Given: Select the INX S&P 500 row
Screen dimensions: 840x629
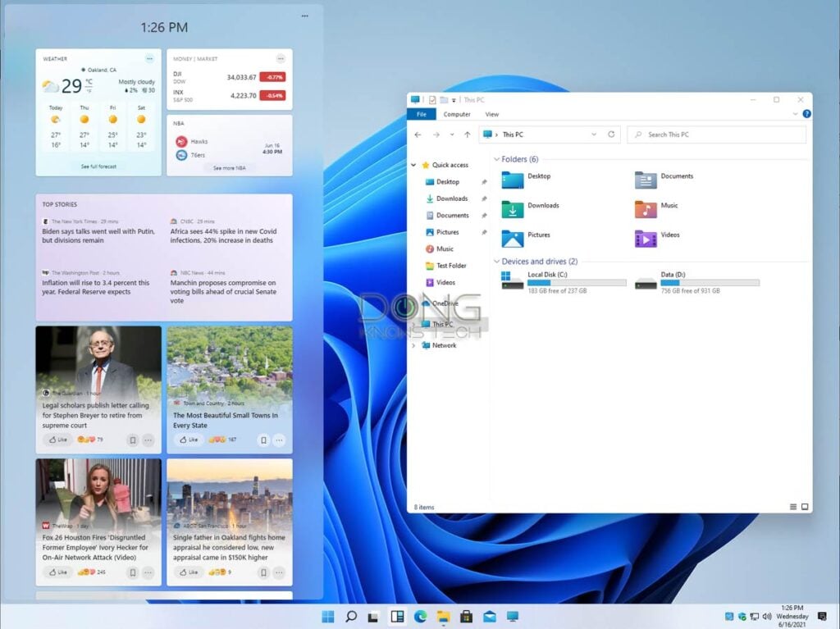Looking at the screenshot, I should pyautogui.click(x=230, y=95).
